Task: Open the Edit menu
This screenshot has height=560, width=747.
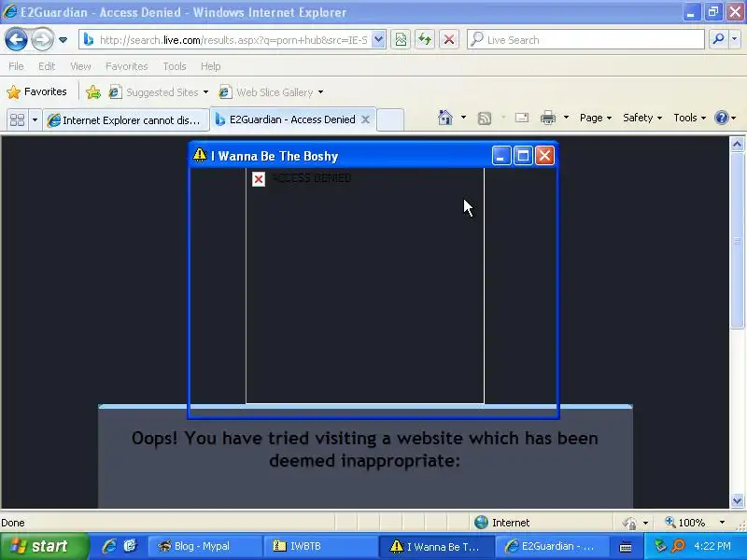Action: 47,66
